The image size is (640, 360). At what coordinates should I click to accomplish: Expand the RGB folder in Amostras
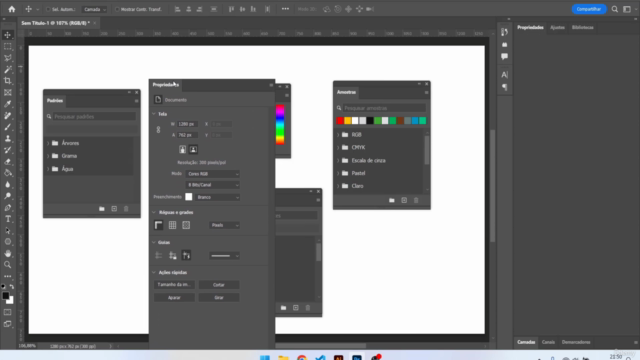[338, 134]
